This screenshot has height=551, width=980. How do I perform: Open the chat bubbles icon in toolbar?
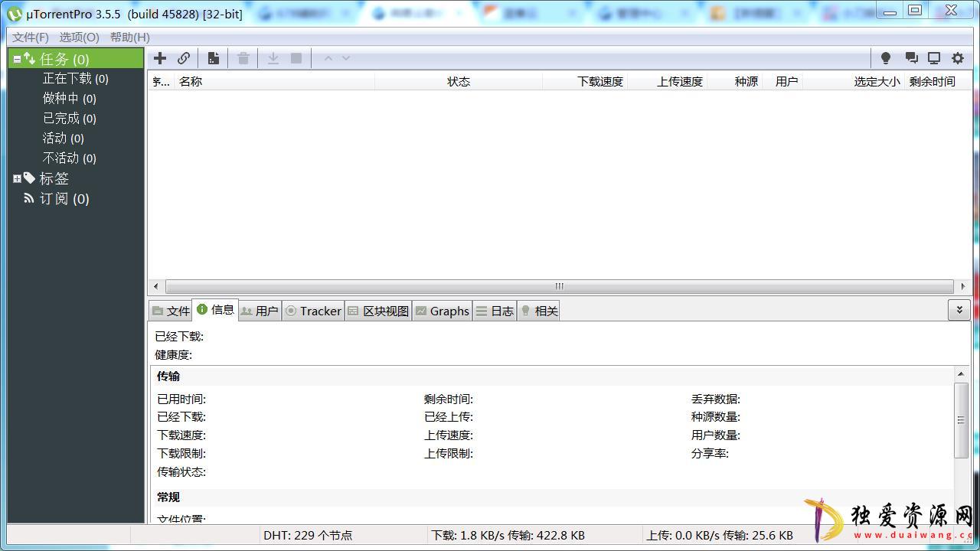[911, 58]
